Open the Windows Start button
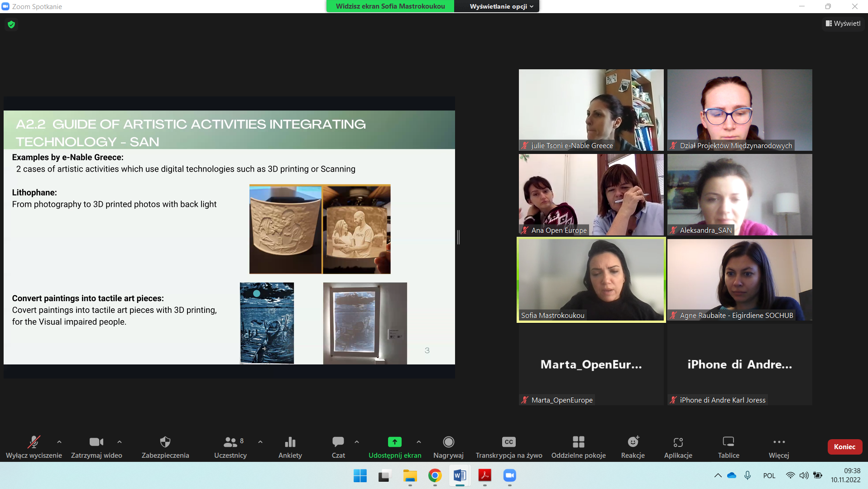This screenshot has width=868, height=489. click(360, 476)
